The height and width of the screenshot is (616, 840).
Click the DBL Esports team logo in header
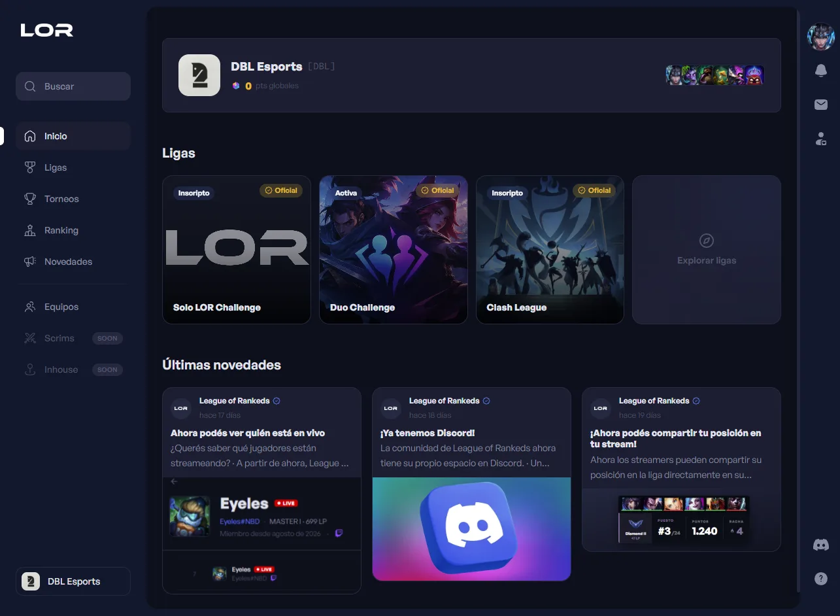coord(199,75)
